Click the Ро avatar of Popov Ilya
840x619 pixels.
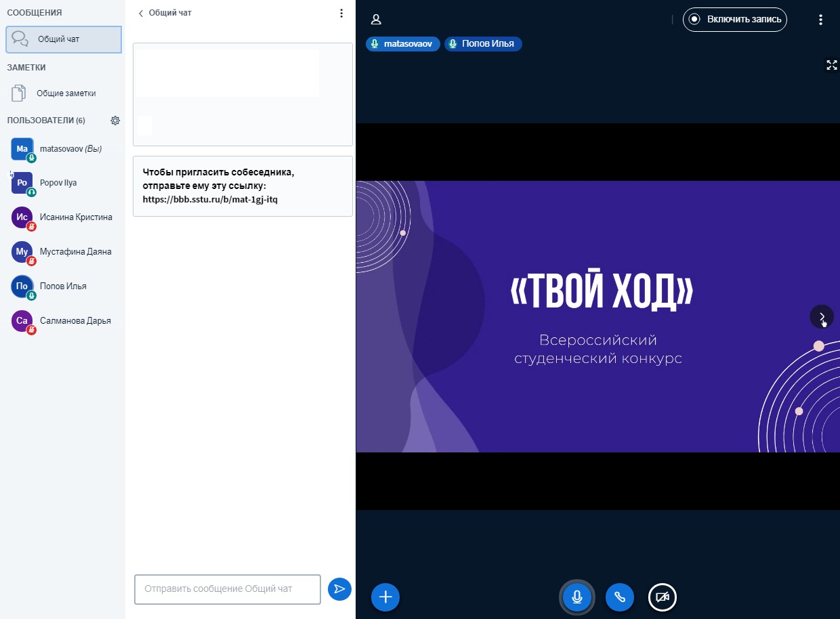click(22, 183)
